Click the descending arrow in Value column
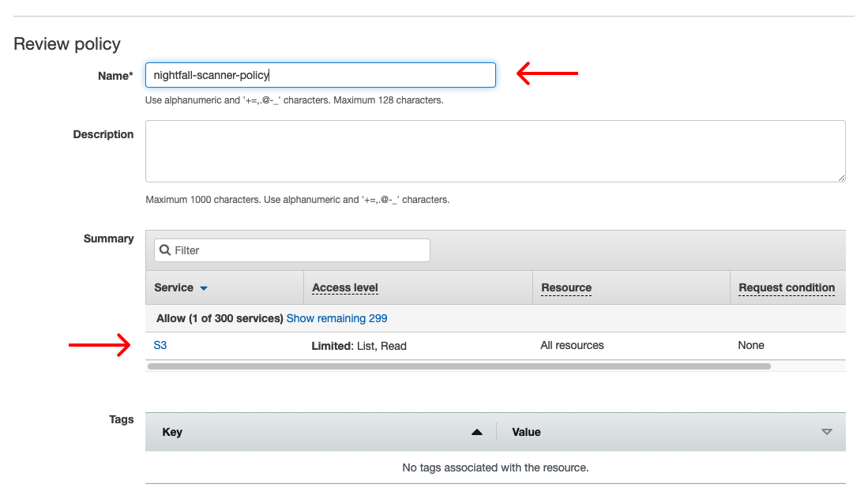The height and width of the screenshot is (503, 868). tap(826, 432)
